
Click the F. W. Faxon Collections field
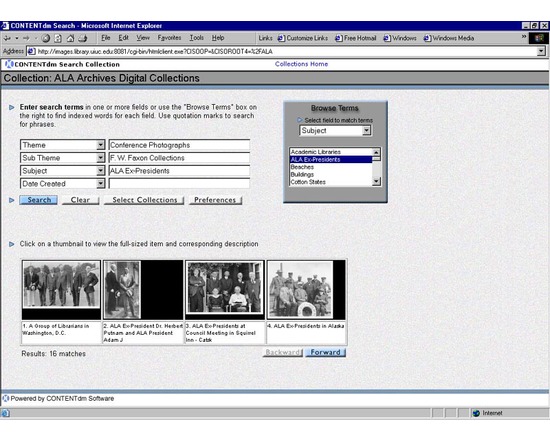tap(179, 158)
